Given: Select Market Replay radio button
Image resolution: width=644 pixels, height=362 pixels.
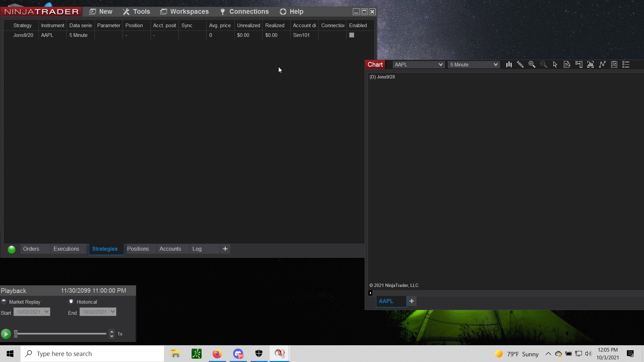Looking at the screenshot, I should click(x=4, y=302).
